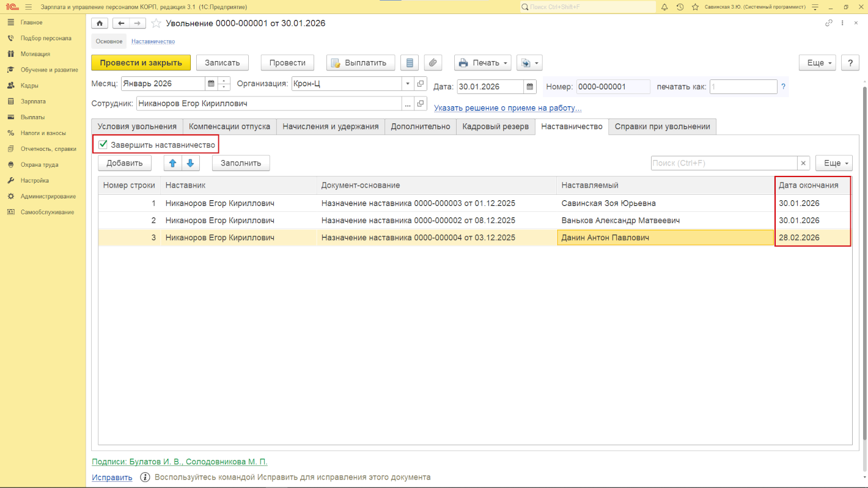Move row up with blue arrow

(x=172, y=163)
